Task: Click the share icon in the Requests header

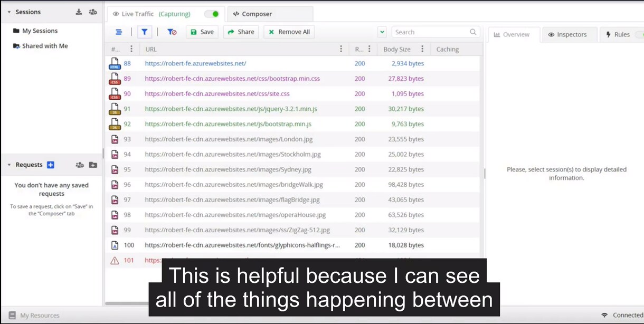Action: (80, 165)
